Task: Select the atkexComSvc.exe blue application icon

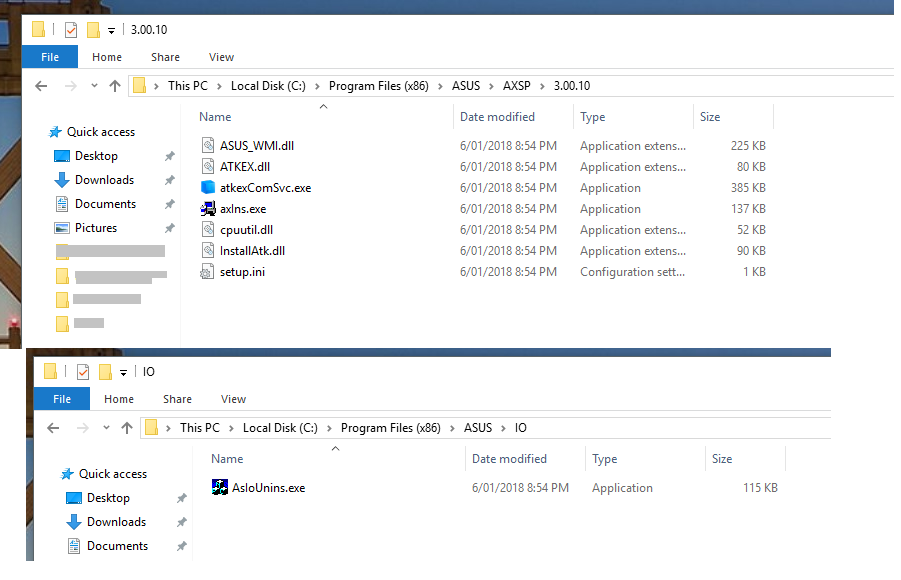Action: click(x=207, y=187)
